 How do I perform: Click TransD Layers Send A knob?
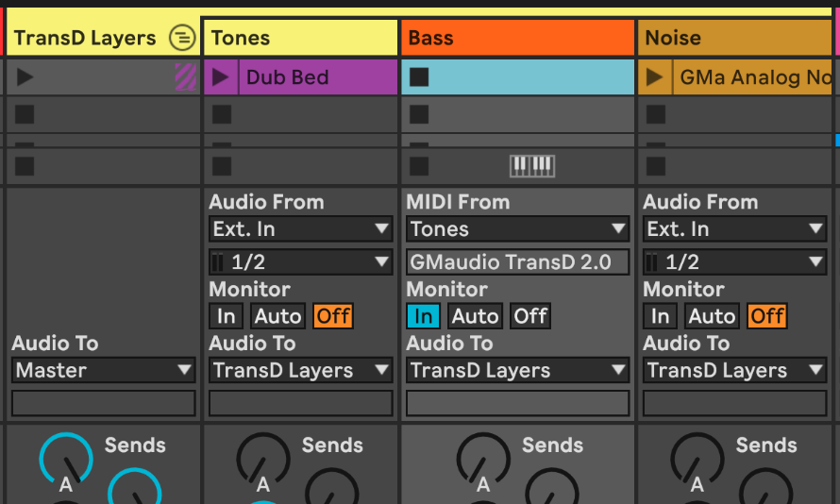click(66, 460)
